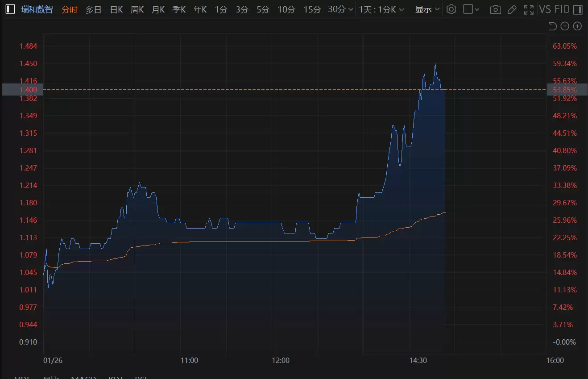Take a chart screenshot with camera icon
This screenshot has height=379, width=588.
pos(495,9)
